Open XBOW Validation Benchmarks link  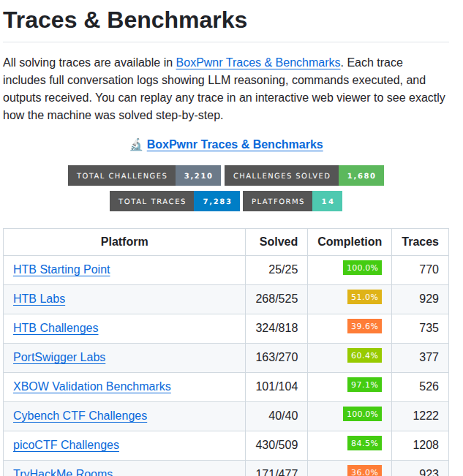pyautogui.click(x=92, y=387)
